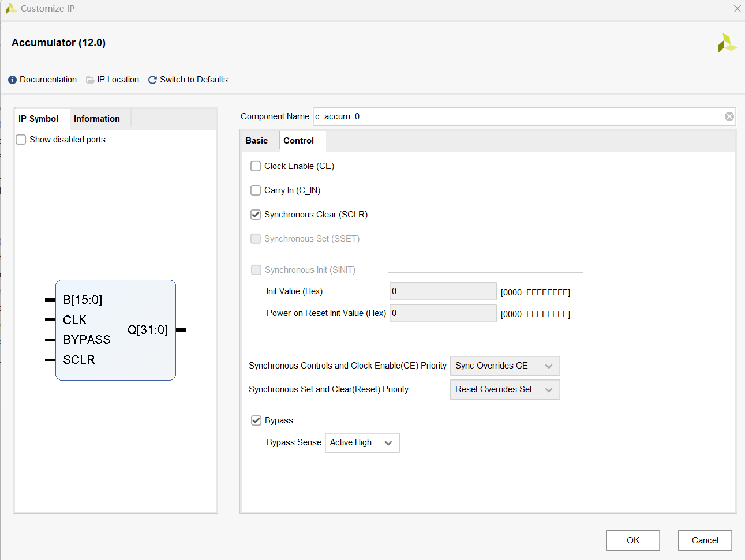Clear Component Name using the X icon
The width and height of the screenshot is (745, 560).
[x=729, y=116]
